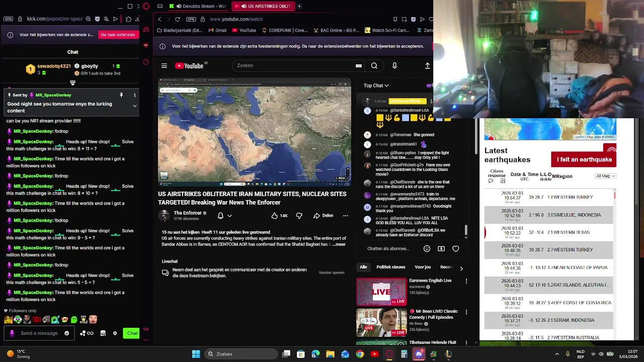Open Kick chat settings gear
Screen dimensions: 644x362
point(115,333)
